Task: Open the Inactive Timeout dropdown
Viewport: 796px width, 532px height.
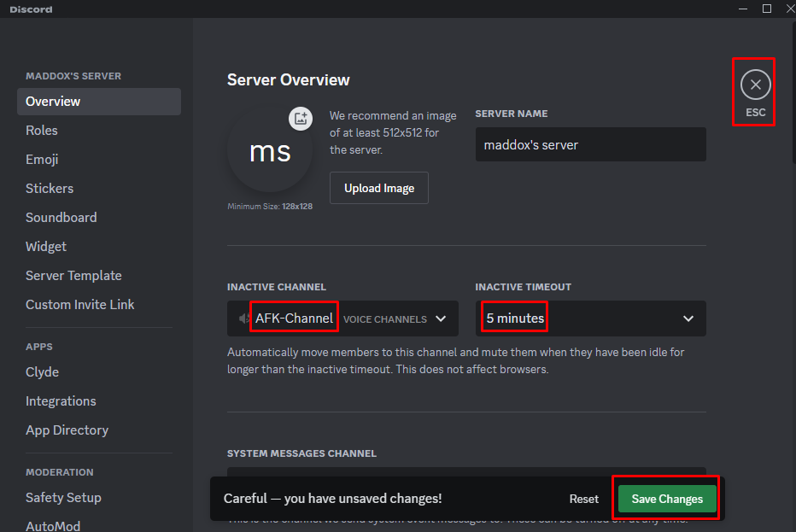Action: [x=688, y=319]
